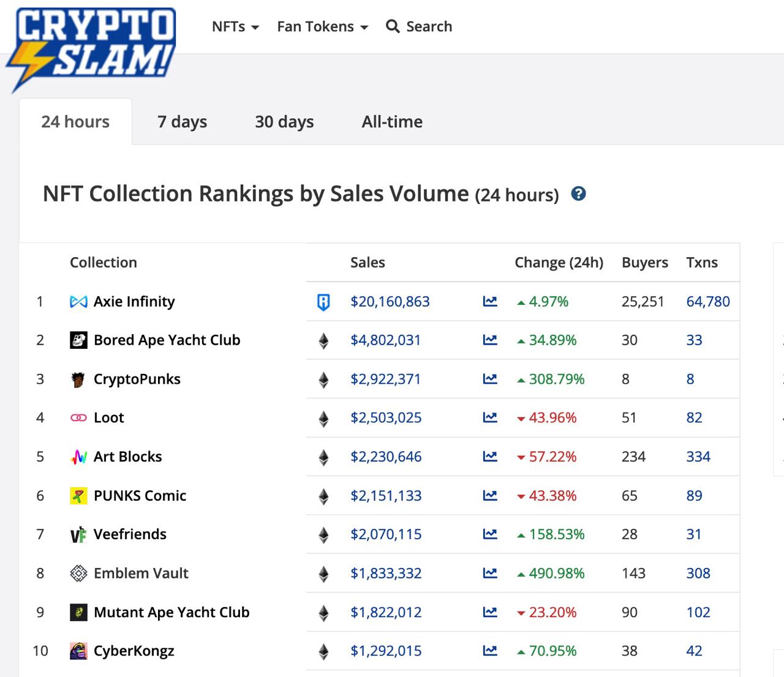Viewport: 784px width, 677px height.
Task: Open sales chart icon for Mutant Ape Yacht Club
Action: pos(490,612)
